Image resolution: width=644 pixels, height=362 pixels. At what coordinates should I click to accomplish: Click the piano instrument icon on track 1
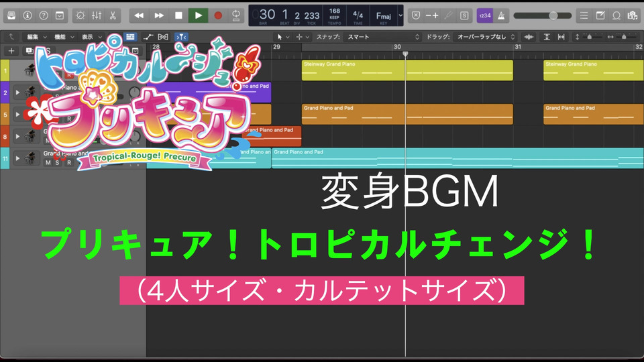30,70
